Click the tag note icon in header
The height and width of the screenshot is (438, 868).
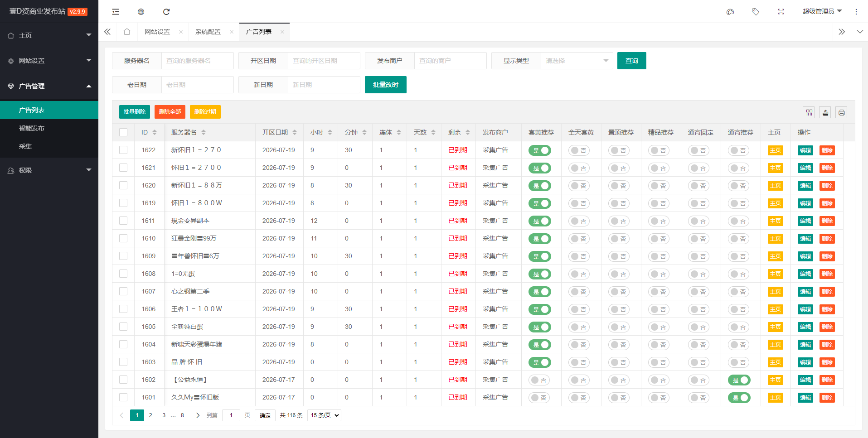[x=756, y=12]
